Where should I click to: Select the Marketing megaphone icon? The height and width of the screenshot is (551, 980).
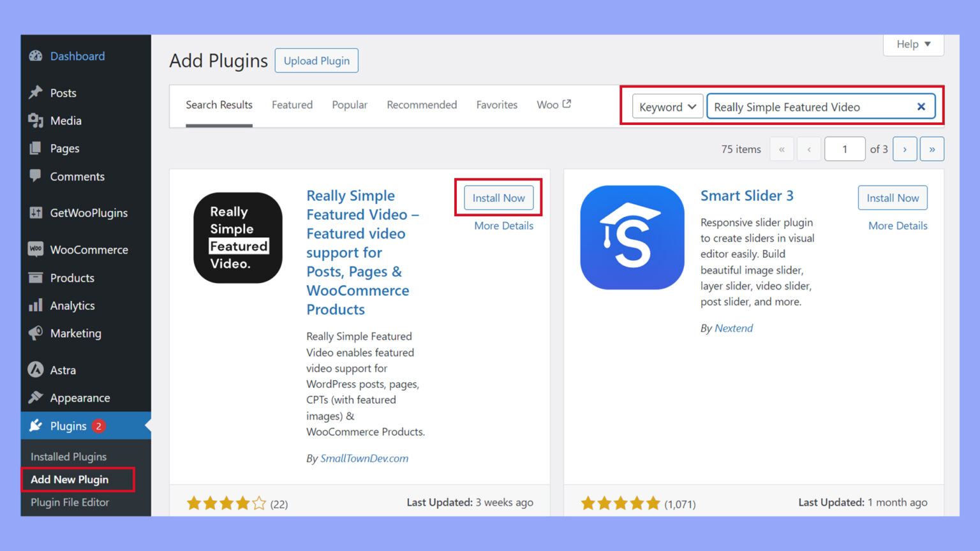[36, 333]
